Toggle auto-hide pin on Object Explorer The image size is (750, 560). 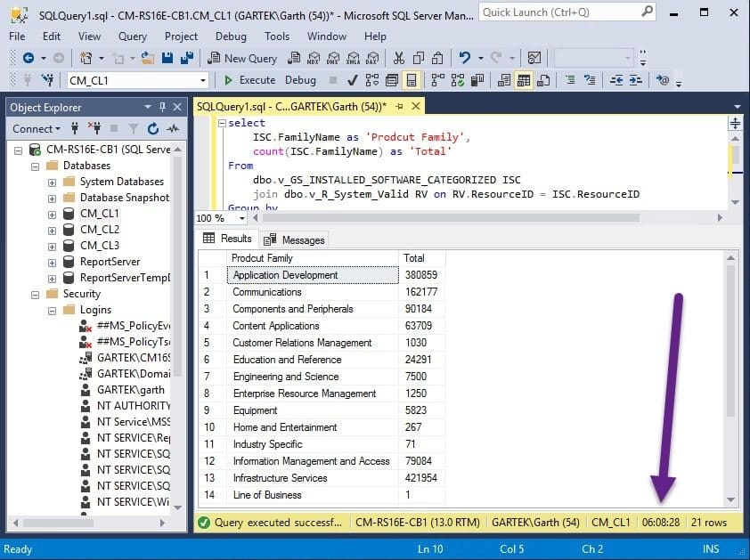pos(163,107)
